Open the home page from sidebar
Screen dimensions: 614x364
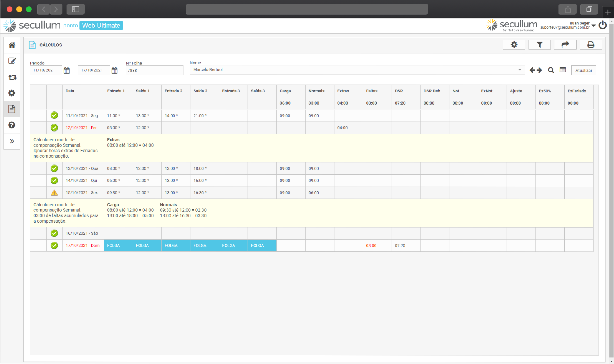point(12,45)
